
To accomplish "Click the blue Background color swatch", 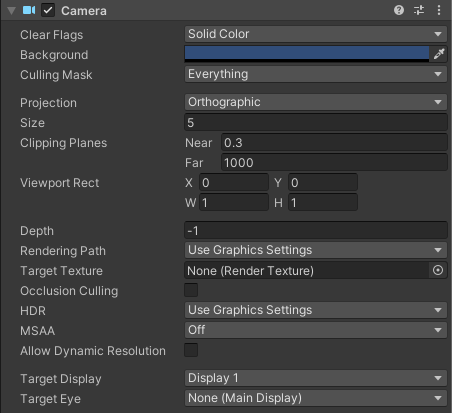I will (x=307, y=54).
